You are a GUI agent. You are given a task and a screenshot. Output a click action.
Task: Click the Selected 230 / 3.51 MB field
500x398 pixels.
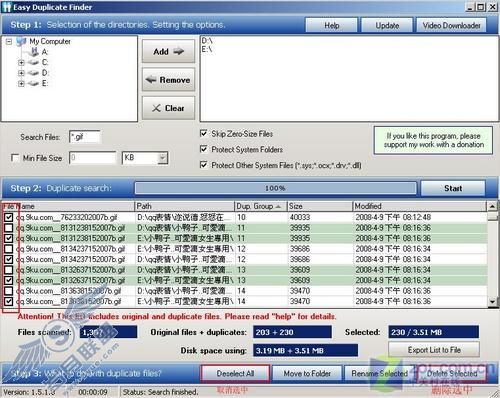(434, 332)
